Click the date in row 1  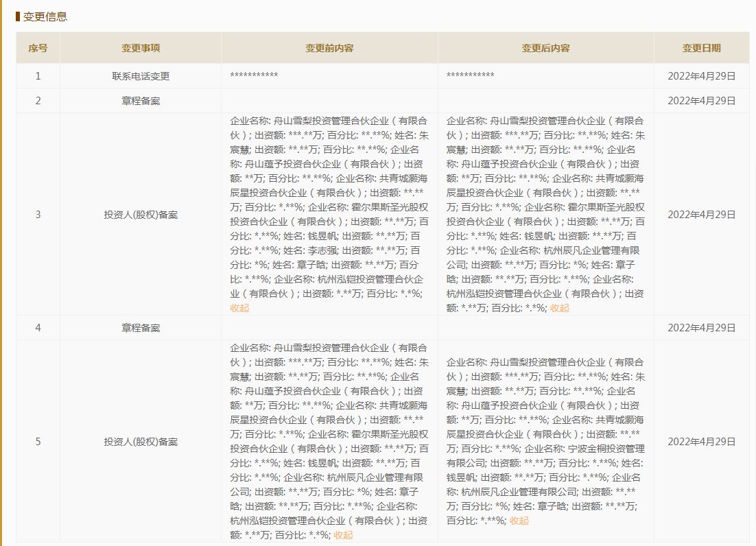pyautogui.click(x=701, y=76)
